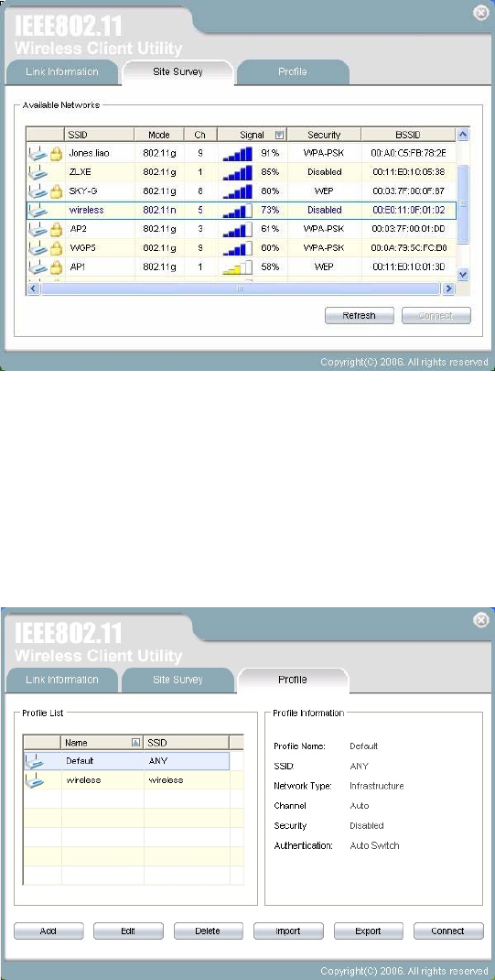This screenshot has height=980, width=495.
Task: Select Default profile name in Profile List
Action: point(80,761)
